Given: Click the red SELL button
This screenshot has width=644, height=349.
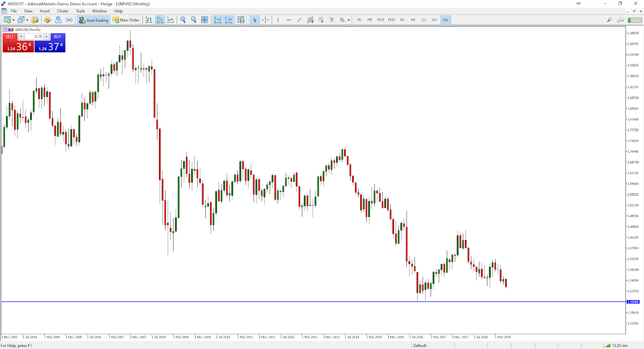Looking at the screenshot, I should click(x=10, y=37).
